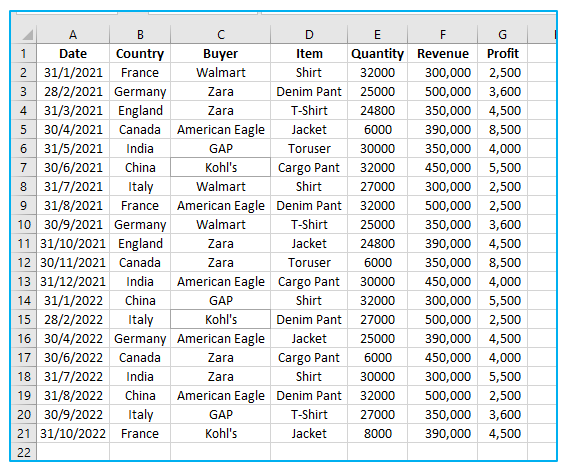Click Toruser cell in row 6

point(309,148)
